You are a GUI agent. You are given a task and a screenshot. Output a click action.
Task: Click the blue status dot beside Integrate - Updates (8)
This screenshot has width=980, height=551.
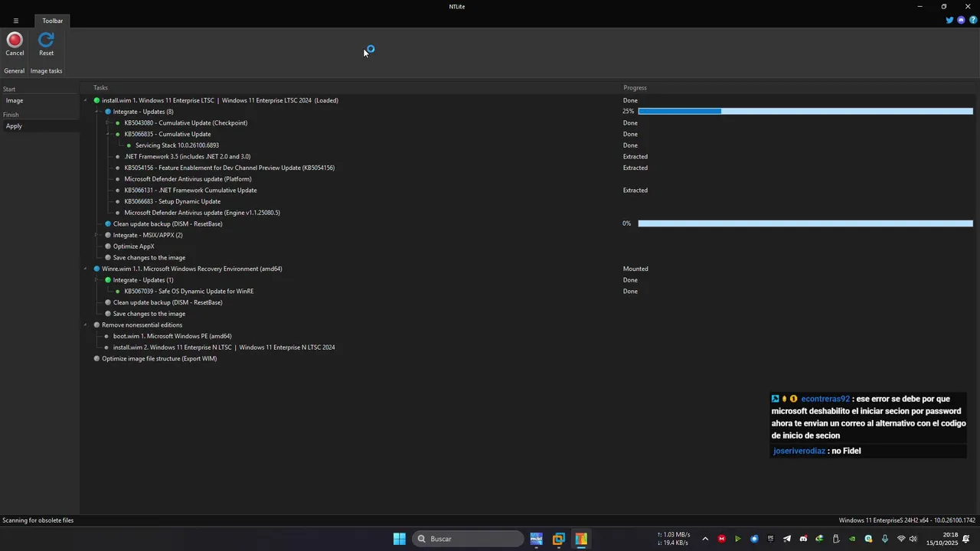[x=108, y=112]
